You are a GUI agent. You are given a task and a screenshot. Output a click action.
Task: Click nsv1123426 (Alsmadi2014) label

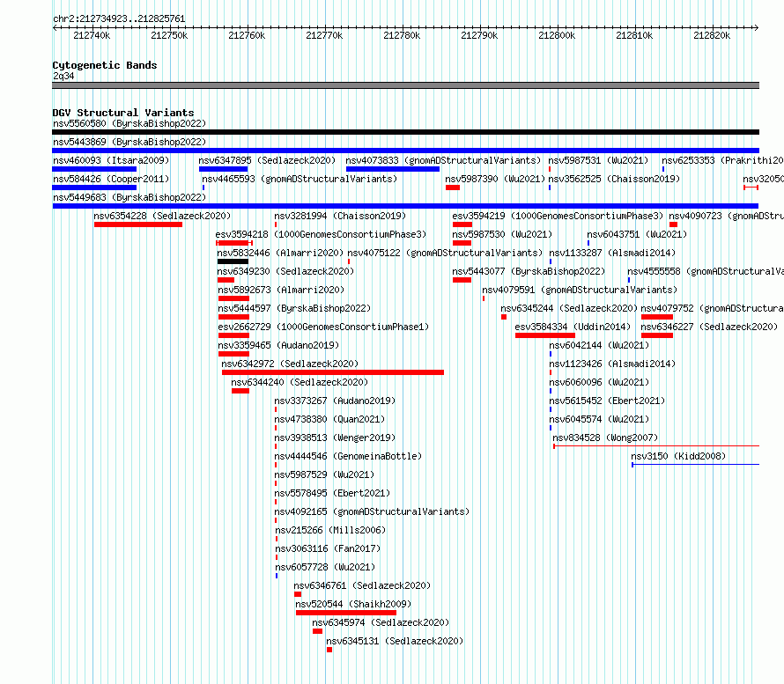coord(612,364)
